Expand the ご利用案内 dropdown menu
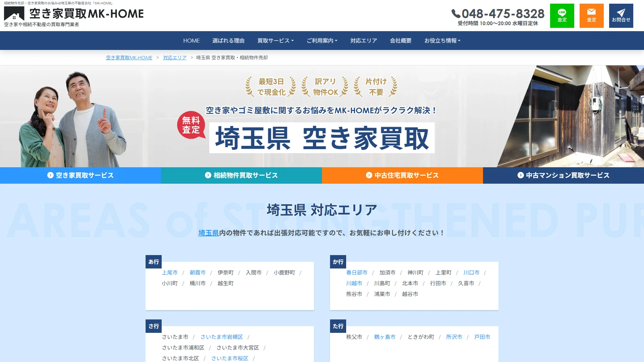 322,41
